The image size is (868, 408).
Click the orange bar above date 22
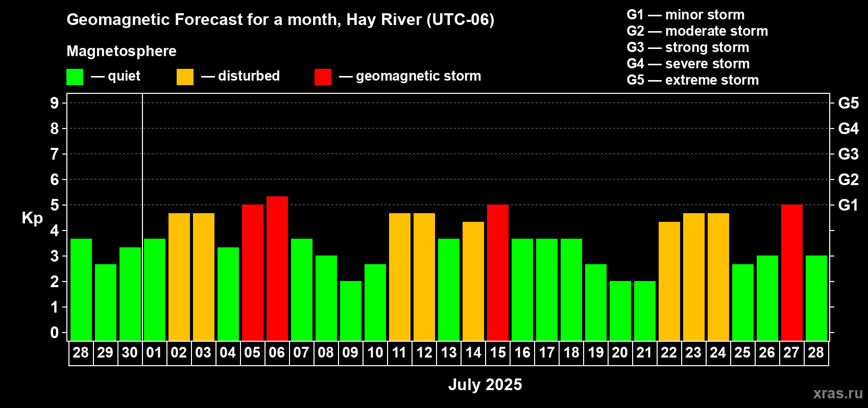669,281
